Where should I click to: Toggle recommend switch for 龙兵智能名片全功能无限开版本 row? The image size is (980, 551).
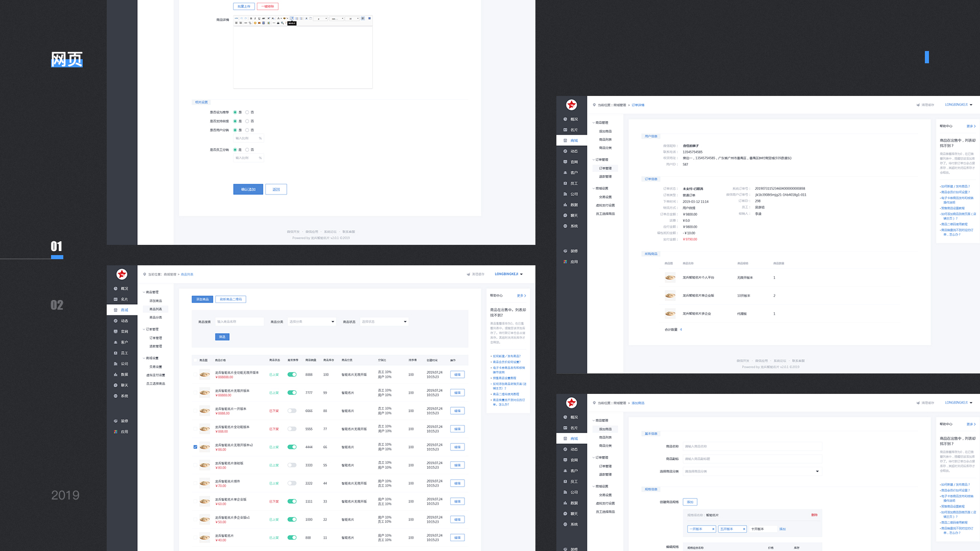pos(292,374)
